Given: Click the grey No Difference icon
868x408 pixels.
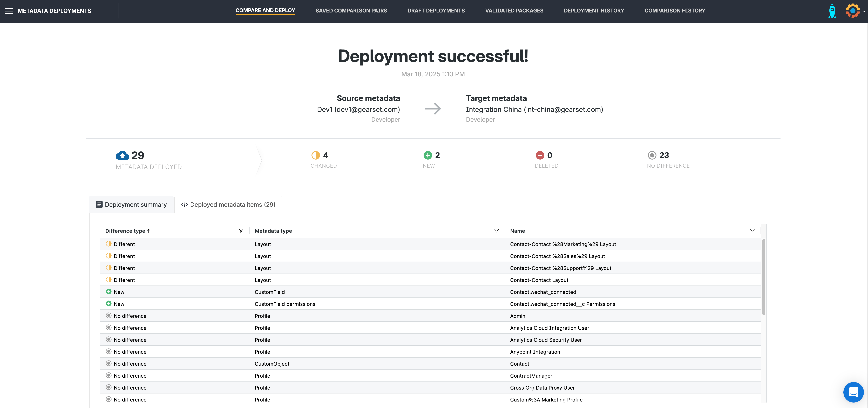Looking at the screenshot, I should click(x=652, y=155).
